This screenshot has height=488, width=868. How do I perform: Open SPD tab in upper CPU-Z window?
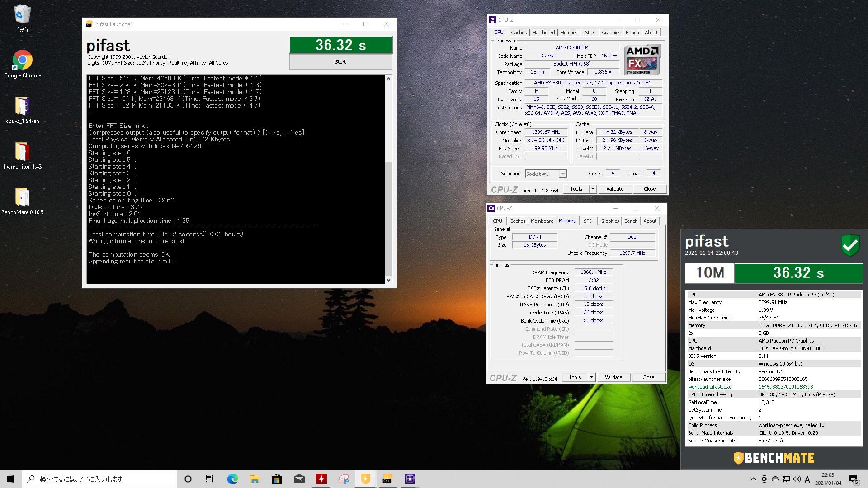pyautogui.click(x=589, y=33)
